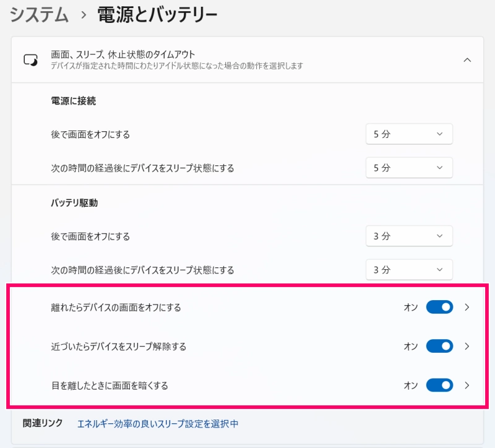Expand details for turn off screen when leaving
This screenshot has width=495, height=448.
pyautogui.click(x=467, y=307)
